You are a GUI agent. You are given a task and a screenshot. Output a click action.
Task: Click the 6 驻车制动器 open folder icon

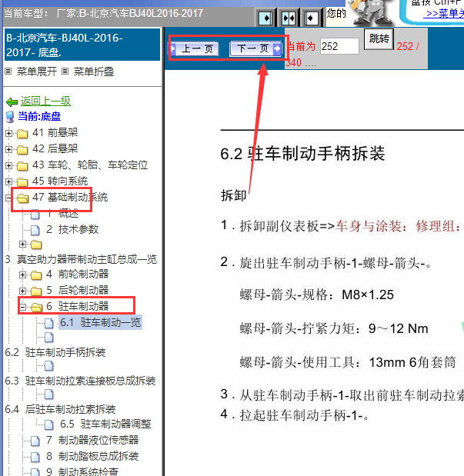coord(37,308)
